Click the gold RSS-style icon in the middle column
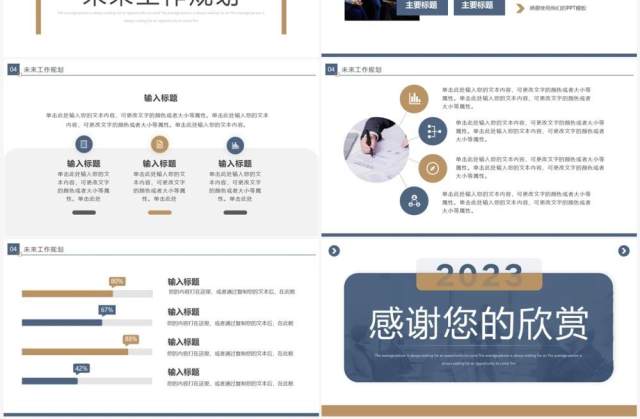This screenshot has width=640, height=419. (160, 144)
